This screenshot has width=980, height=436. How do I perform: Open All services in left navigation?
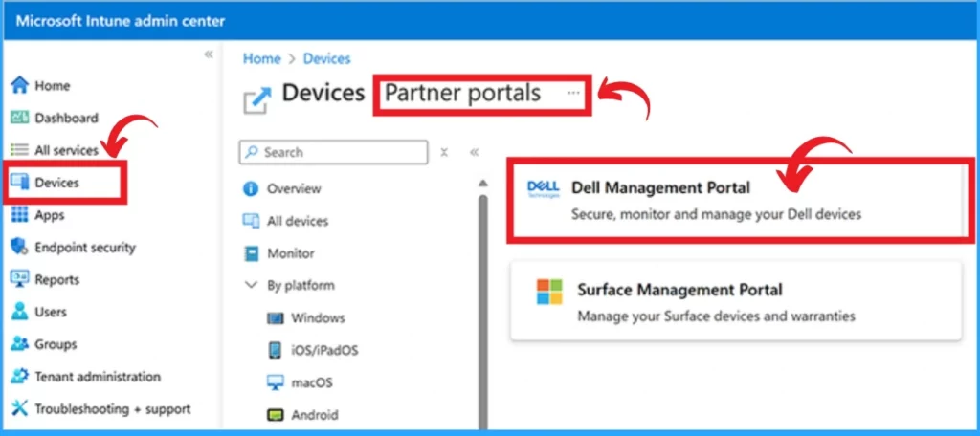coord(66,150)
